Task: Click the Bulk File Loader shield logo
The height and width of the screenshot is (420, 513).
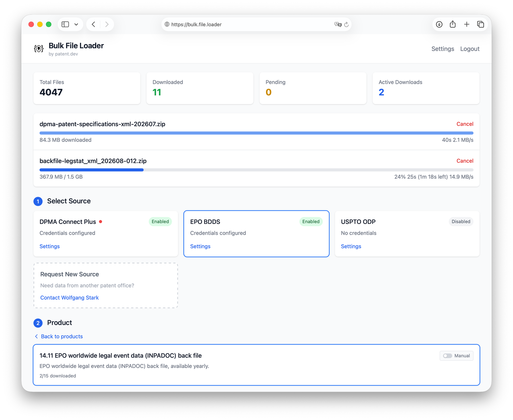Action: click(39, 48)
